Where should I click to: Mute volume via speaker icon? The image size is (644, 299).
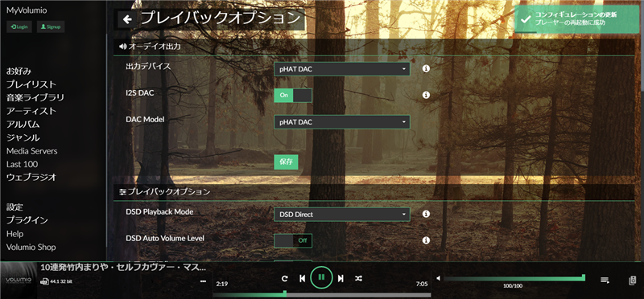click(x=438, y=278)
